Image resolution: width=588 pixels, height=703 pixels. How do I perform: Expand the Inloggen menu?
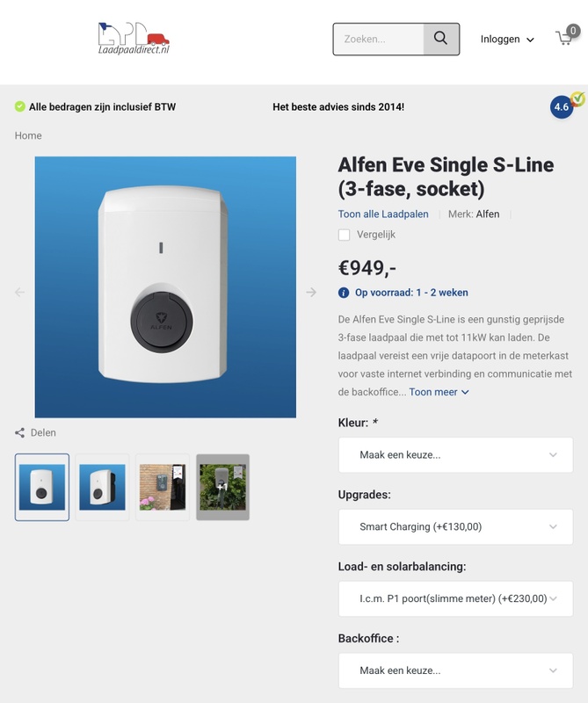(507, 40)
